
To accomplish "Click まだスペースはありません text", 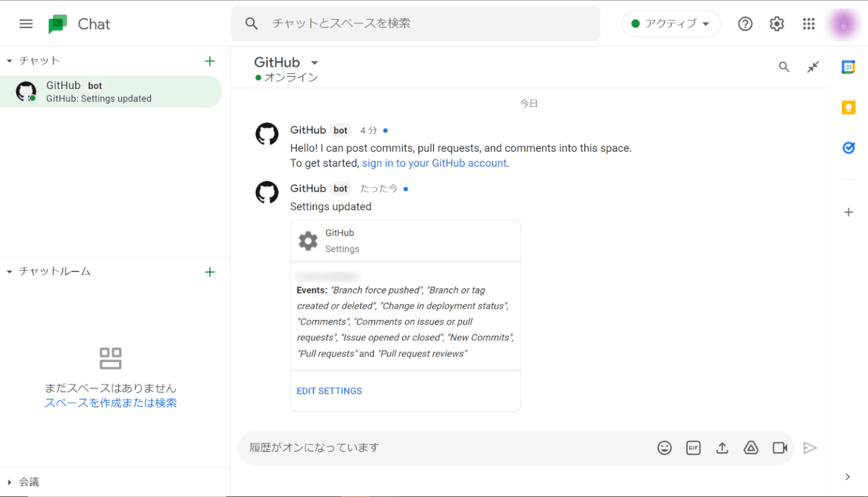I will [111, 388].
